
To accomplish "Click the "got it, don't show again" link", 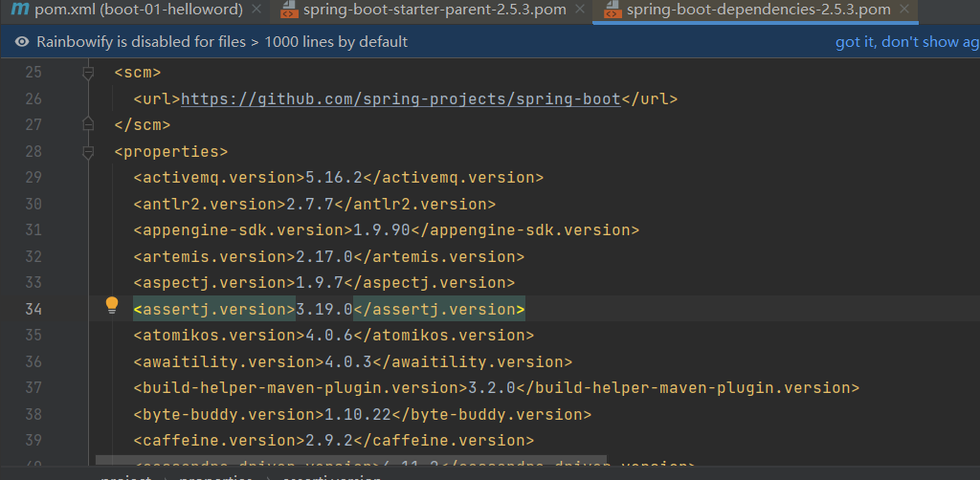I will pos(906,42).
